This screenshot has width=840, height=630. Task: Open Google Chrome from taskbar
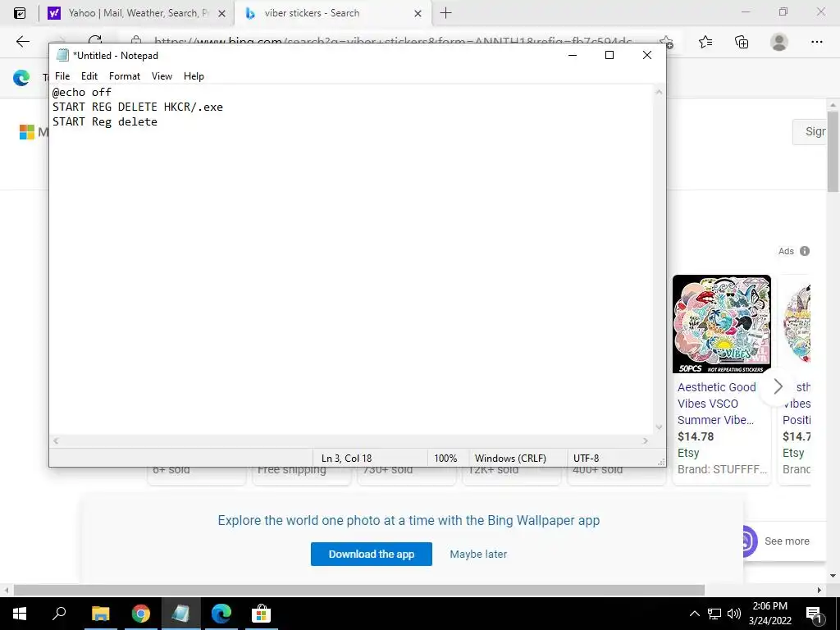click(141, 614)
